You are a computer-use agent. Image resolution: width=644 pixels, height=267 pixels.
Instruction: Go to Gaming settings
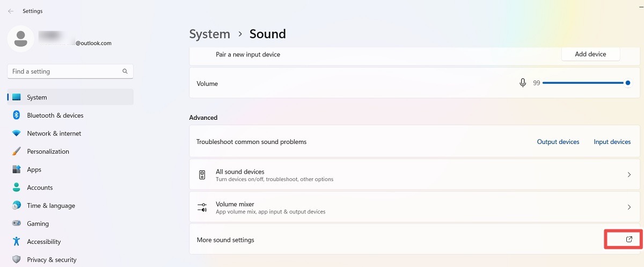[70, 223]
